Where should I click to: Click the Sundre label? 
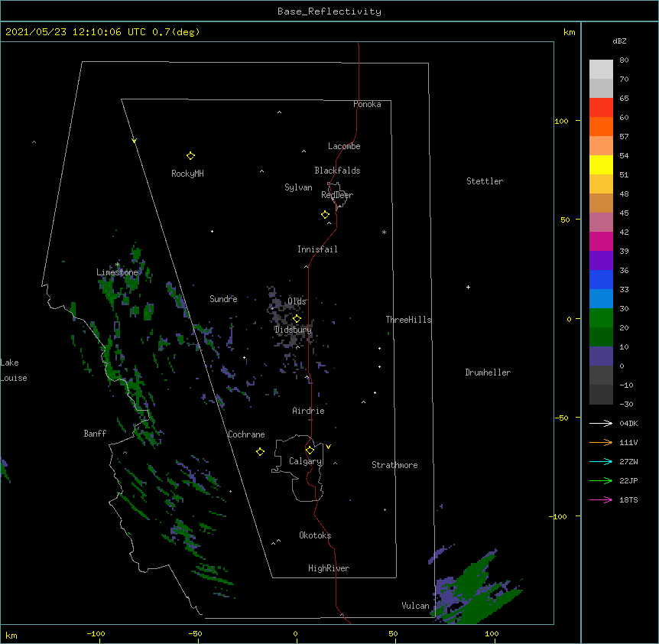click(223, 299)
